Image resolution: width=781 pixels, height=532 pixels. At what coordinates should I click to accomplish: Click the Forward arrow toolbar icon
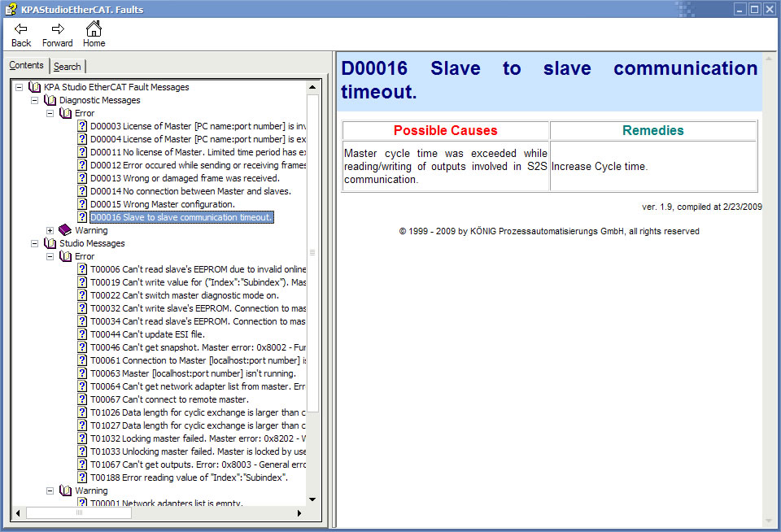click(58, 29)
